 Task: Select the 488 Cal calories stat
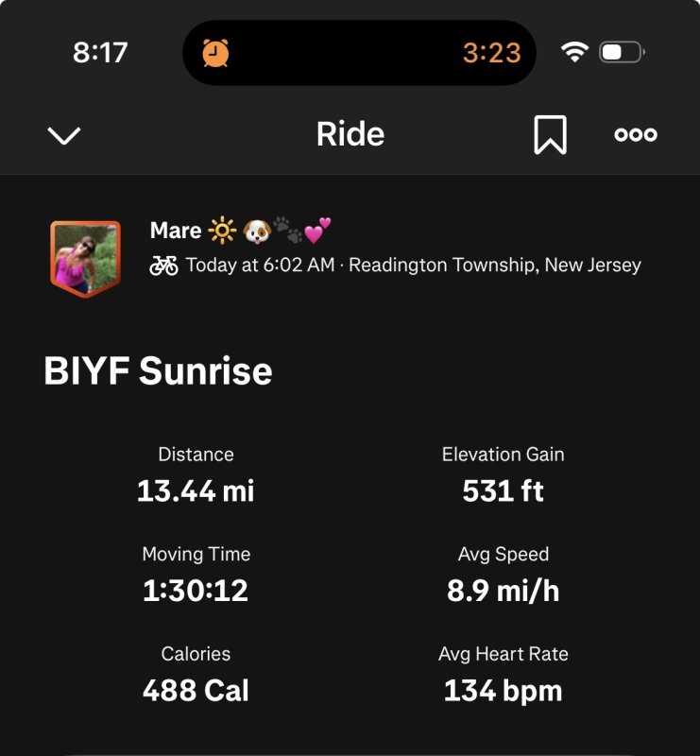[196, 691]
